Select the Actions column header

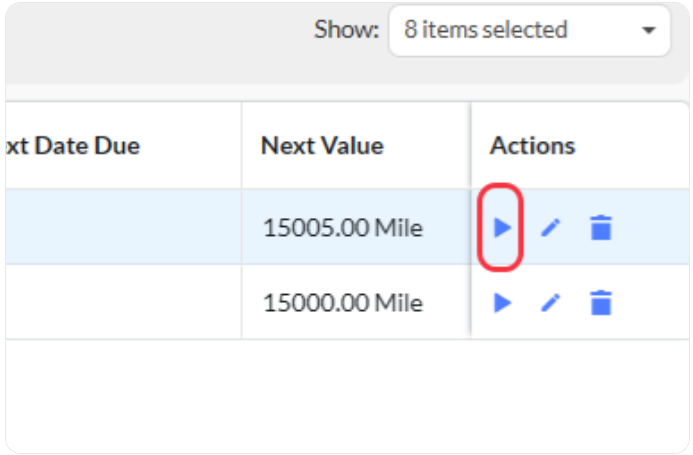tap(532, 146)
